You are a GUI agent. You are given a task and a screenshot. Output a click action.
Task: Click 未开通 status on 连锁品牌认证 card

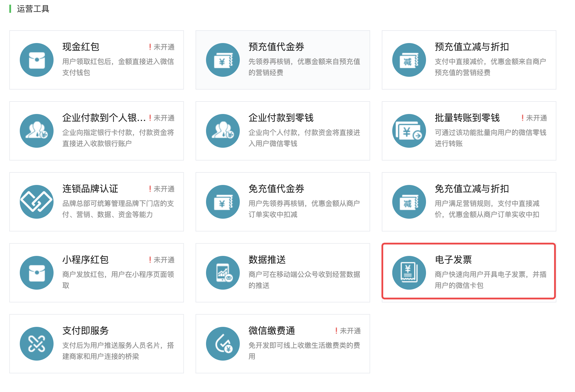coord(164,189)
